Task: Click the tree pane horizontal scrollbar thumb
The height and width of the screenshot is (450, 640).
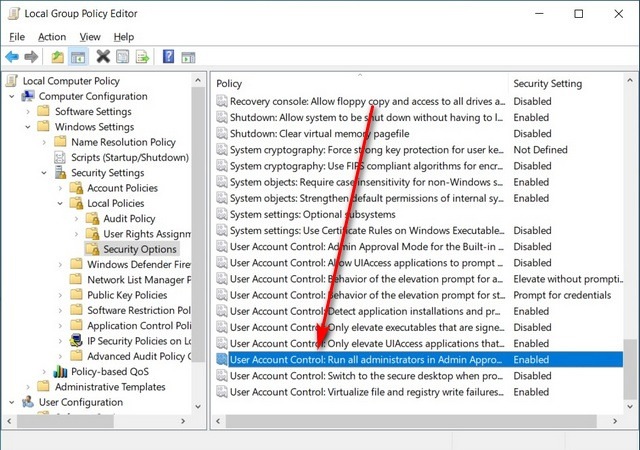Action: click(x=65, y=421)
